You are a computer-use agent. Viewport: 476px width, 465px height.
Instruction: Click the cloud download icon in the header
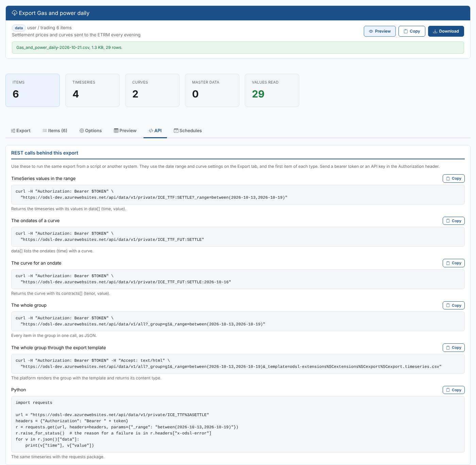(x=15, y=13)
